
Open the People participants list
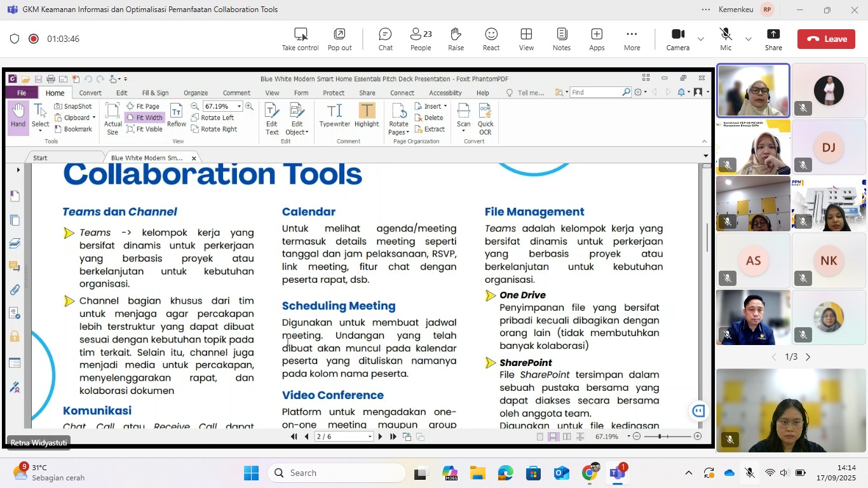click(420, 39)
